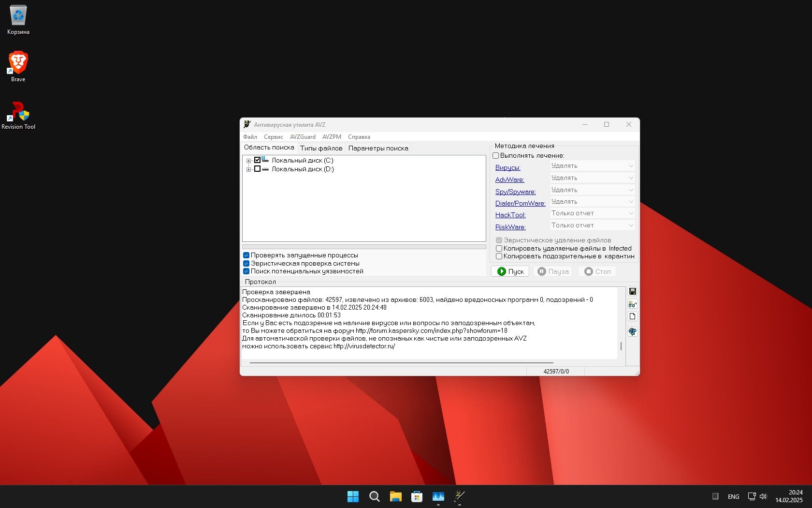Enable the Выполнять лечение checkbox
The width and height of the screenshot is (812, 508).
495,156
